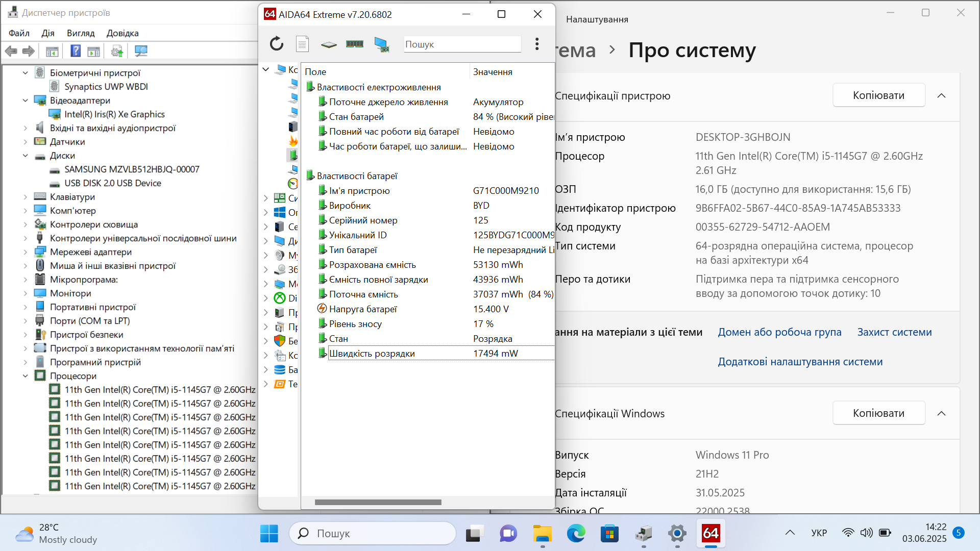The height and width of the screenshot is (551, 980).
Task: Open Microsoft Store from the taskbar
Action: click(x=609, y=533)
